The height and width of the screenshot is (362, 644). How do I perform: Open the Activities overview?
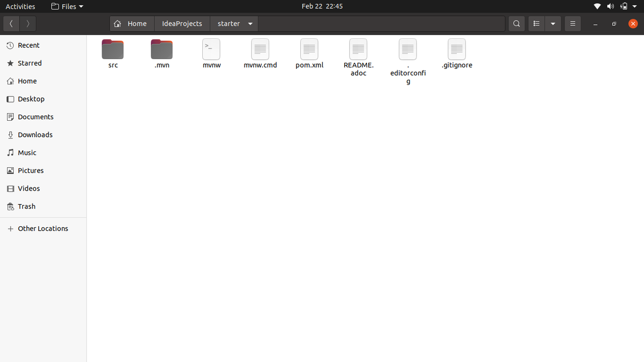coord(20,6)
